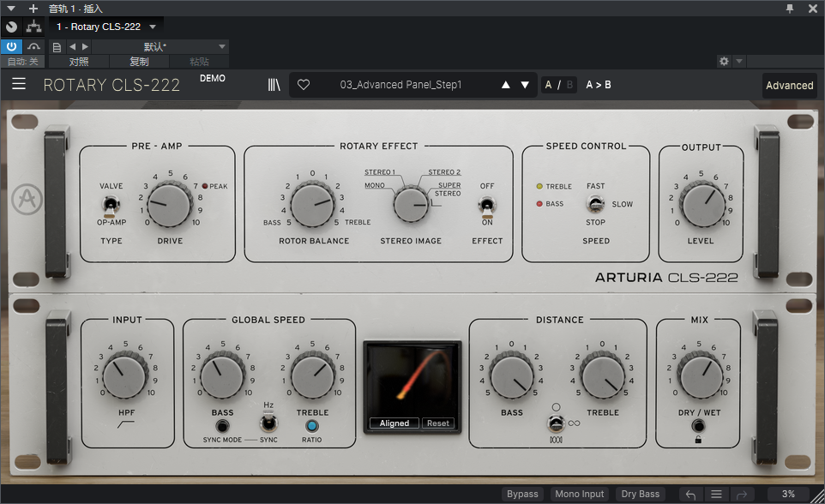Flip the Valve/Op-Amp type switch
The width and height of the screenshot is (825, 504).
[x=111, y=205]
